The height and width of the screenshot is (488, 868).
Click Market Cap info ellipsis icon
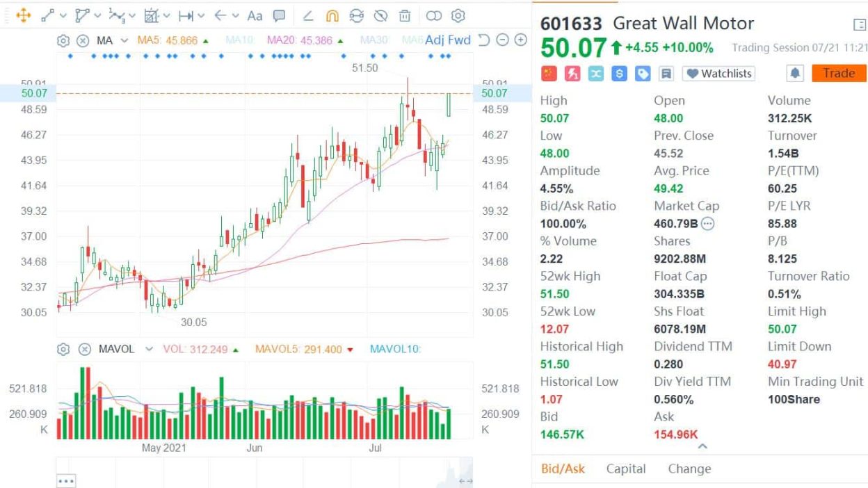(x=707, y=224)
